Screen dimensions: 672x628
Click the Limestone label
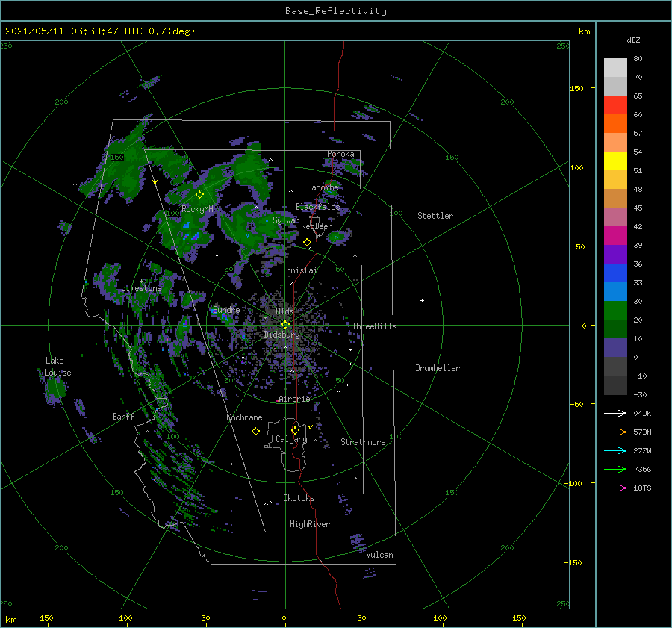click(141, 288)
